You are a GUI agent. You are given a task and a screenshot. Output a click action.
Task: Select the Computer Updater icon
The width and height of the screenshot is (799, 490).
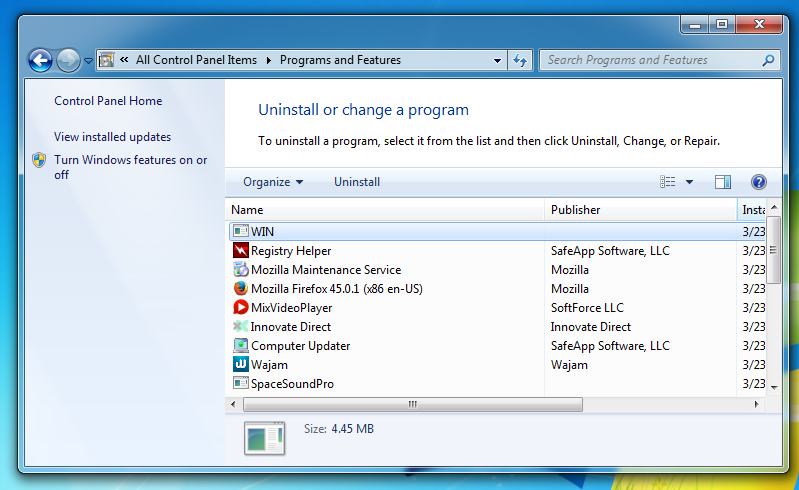click(241, 345)
